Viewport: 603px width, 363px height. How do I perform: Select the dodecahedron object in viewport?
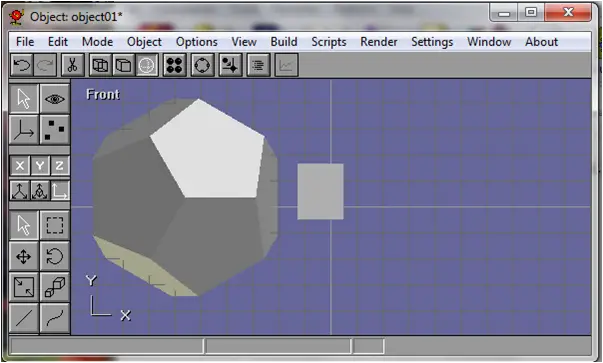(185, 197)
